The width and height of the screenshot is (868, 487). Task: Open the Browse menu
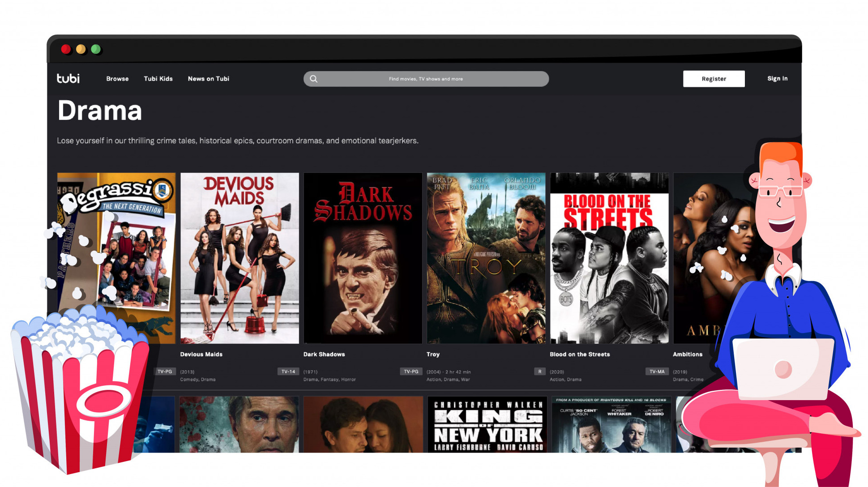point(117,79)
